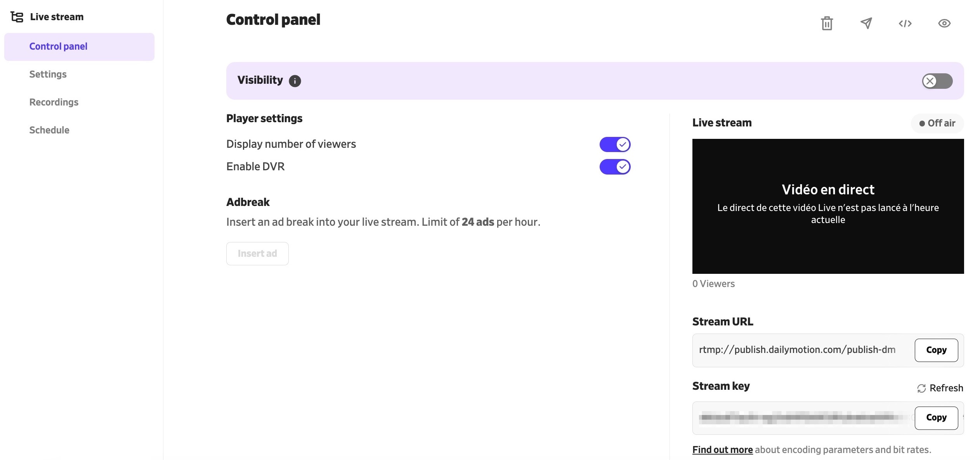The width and height of the screenshot is (980, 460).
Task: Click the paper plane share icon
Action: click(866, 23)
